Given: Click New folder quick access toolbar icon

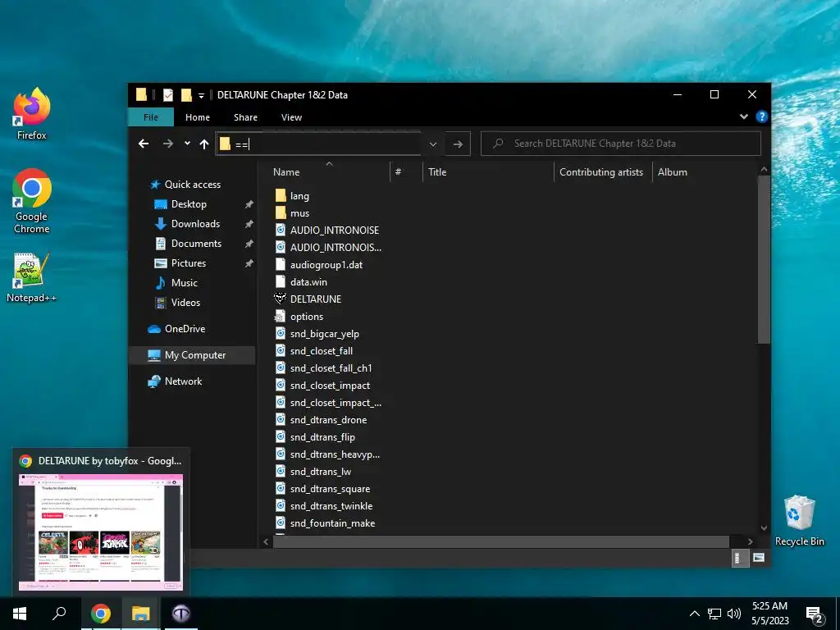Looking at the screenshot, I should [186, 95].
